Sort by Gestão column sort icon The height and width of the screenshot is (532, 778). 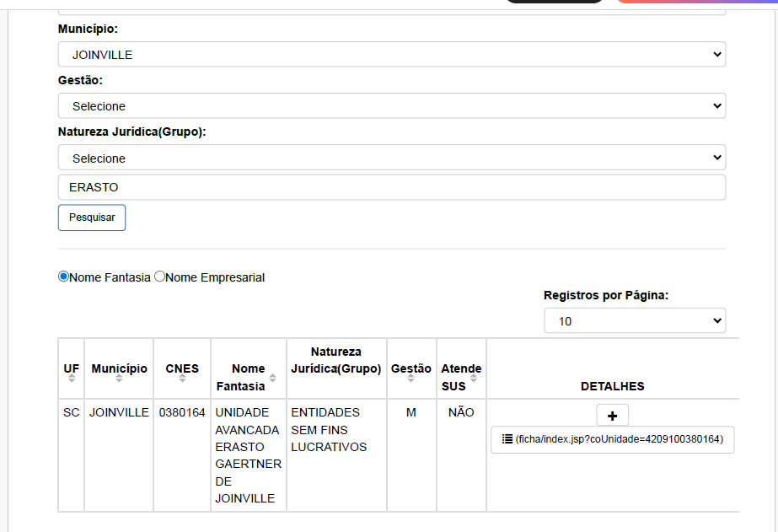(410, 379)
